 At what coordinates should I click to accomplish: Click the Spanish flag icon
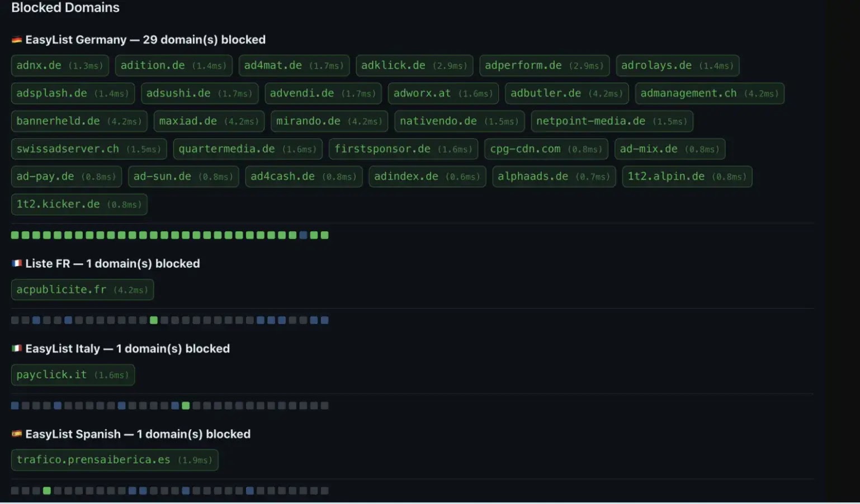click(17, 434)
